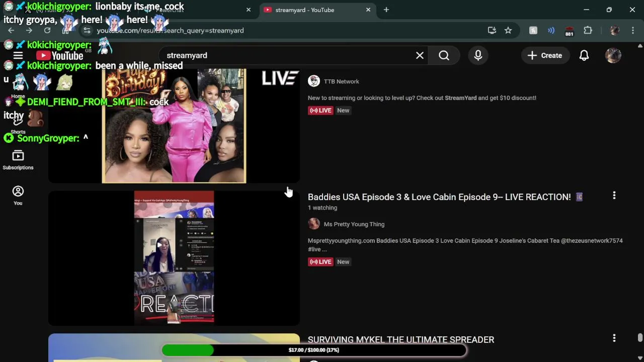Click the gray extension icon beside bookmark star
The height and width of the screenshot is (362, 644).
click(x=533, y=30)
